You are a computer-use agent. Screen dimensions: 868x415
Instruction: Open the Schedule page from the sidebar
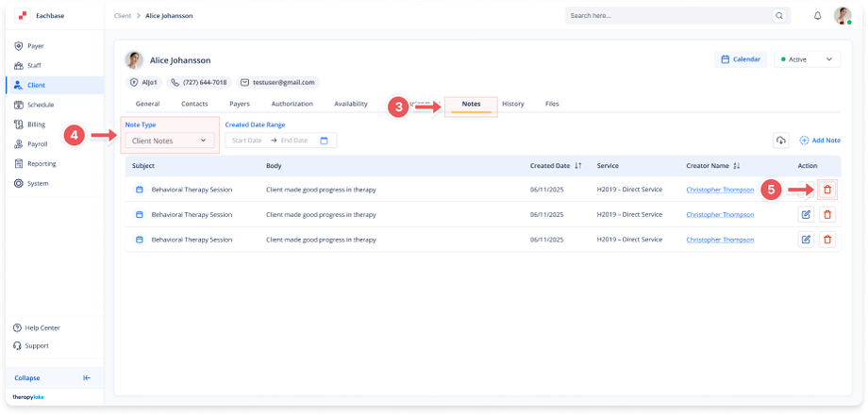tap(40, 105)
